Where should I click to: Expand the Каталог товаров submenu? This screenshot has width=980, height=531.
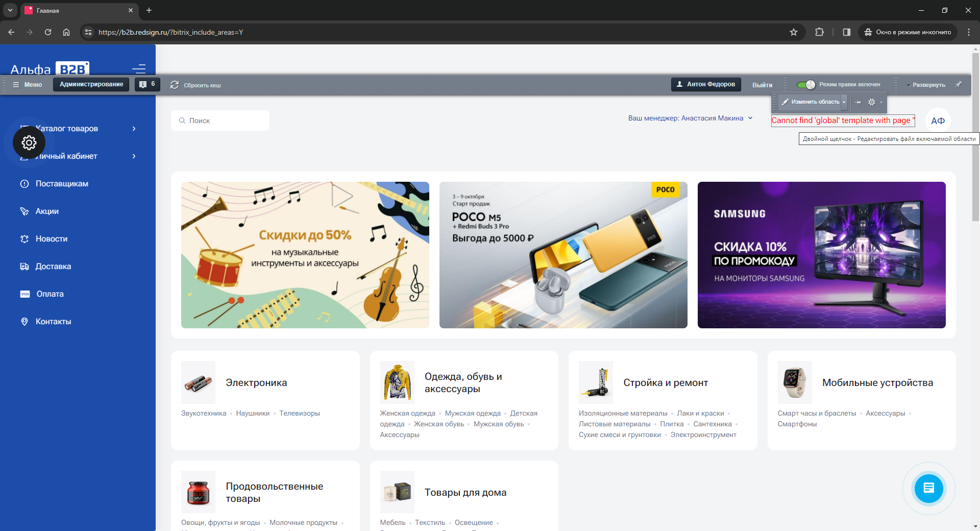pyautogui.click(x=134, y=129)
